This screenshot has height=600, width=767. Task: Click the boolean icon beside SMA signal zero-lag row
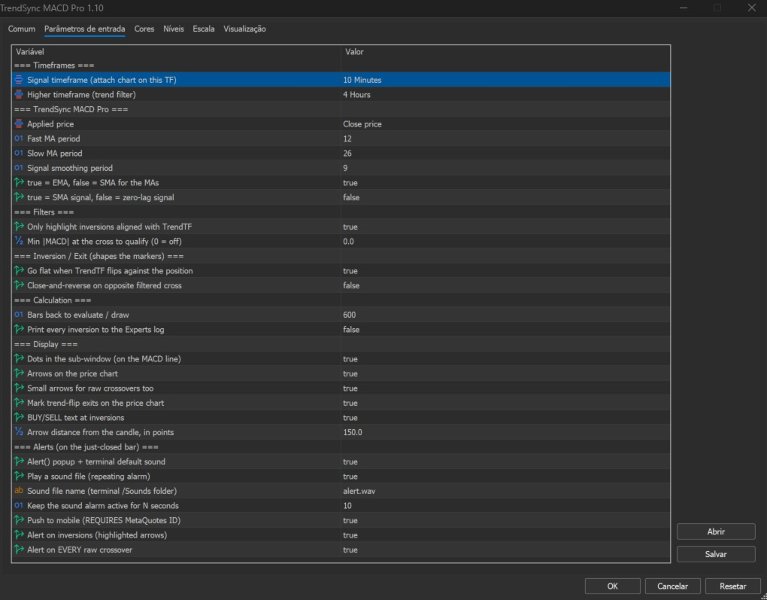pos(19,197)
